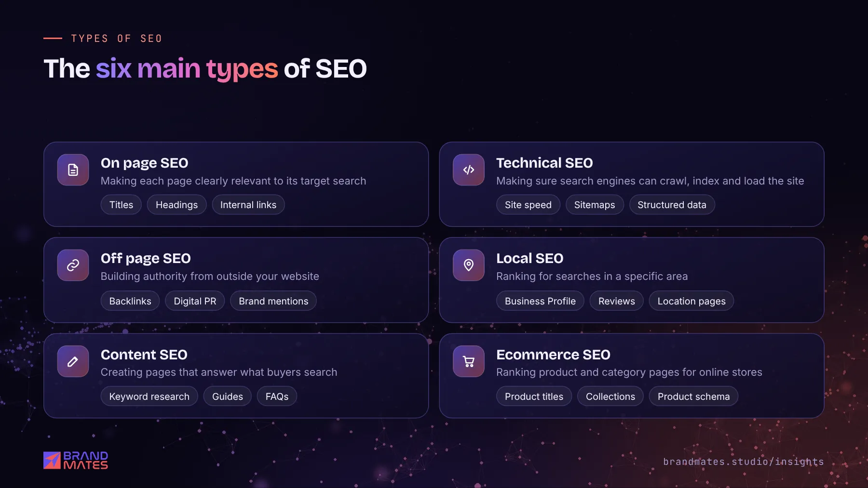Select the Structured data tag
The image size is (868, 488).
click(x=672, y=205)
